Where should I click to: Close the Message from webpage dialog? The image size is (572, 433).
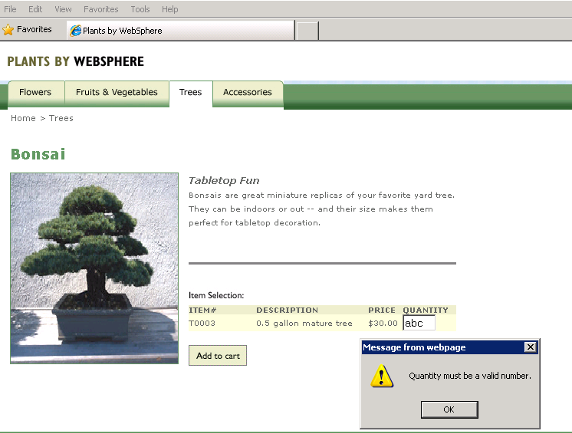click(530, 347)
